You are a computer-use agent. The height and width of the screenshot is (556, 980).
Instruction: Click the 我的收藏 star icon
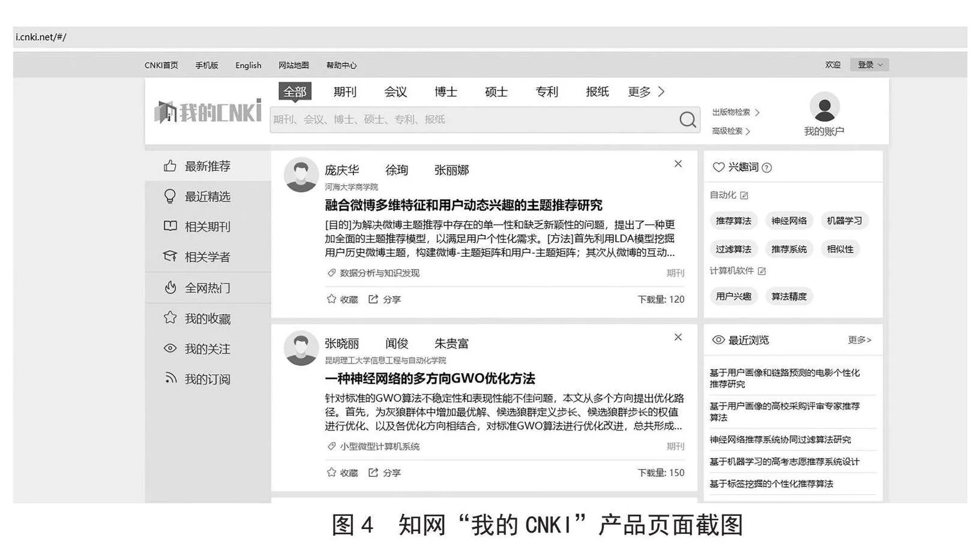[x=170, y=318]
